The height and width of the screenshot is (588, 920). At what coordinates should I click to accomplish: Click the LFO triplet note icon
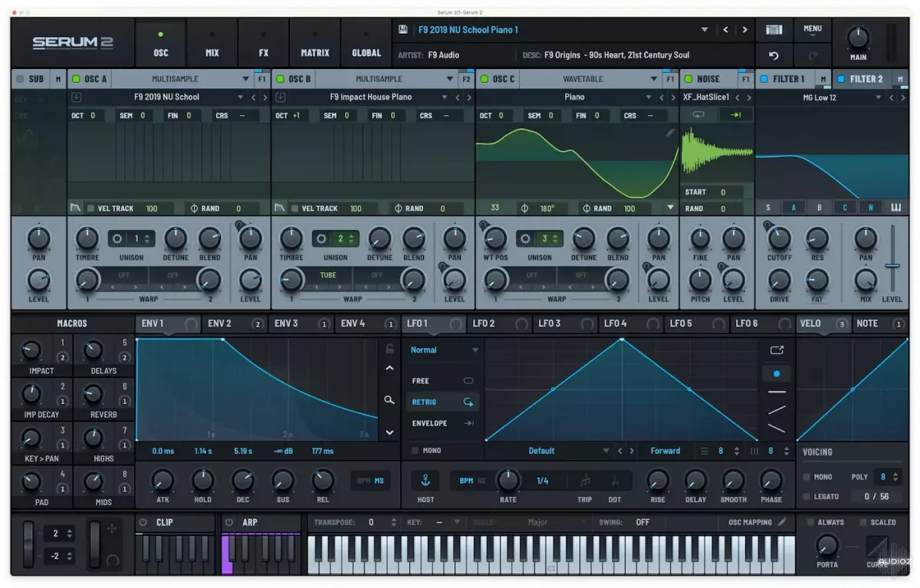point(585,481)
